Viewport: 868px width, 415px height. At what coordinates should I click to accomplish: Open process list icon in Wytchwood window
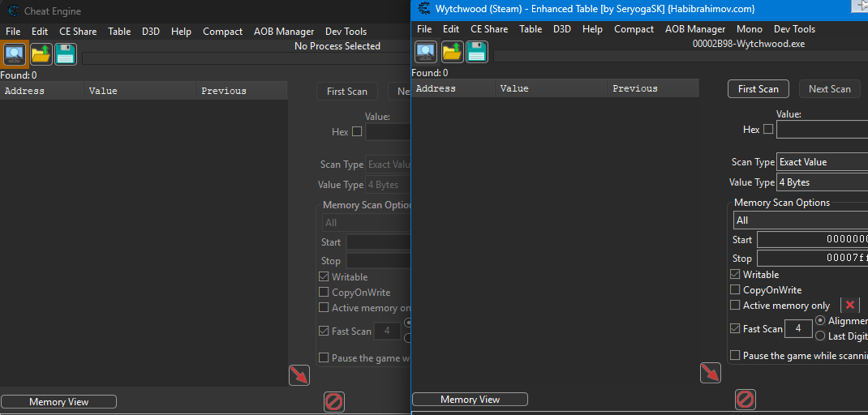[426, 52]
